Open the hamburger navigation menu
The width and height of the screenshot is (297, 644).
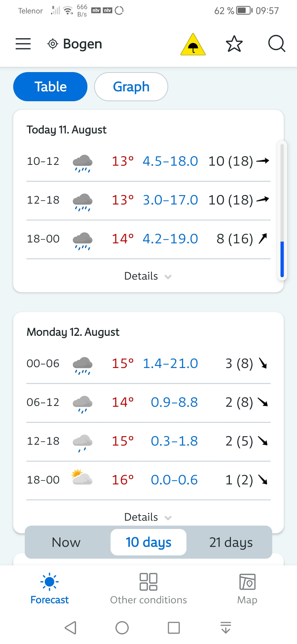coord(23,44)
